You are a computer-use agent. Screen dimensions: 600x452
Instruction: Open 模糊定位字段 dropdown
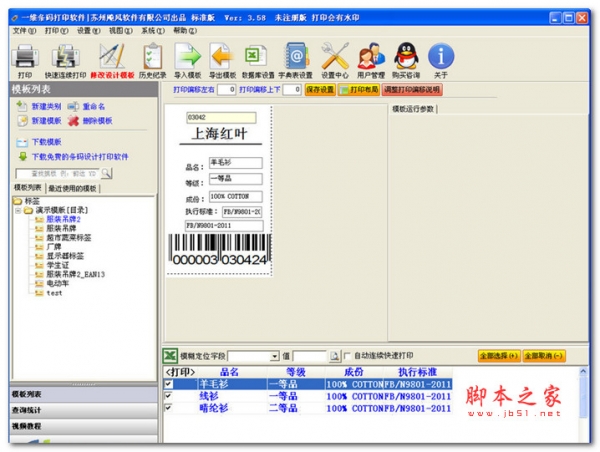(x=274, y=356)
